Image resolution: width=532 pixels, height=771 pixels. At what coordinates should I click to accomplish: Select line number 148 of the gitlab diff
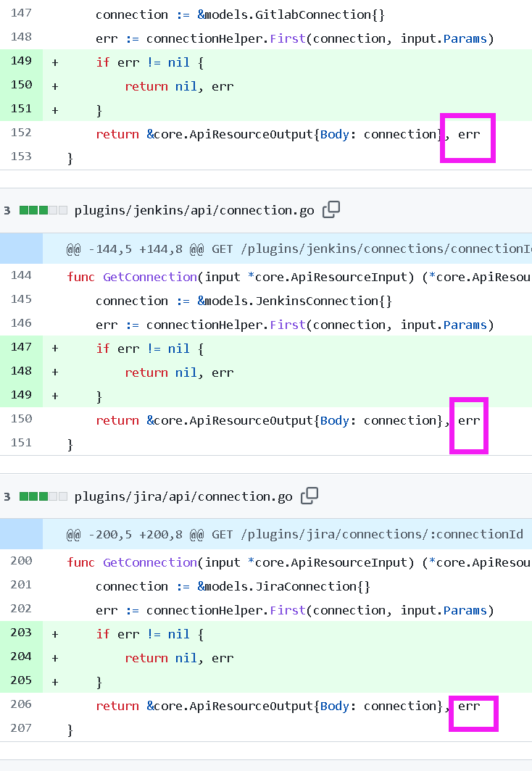pos(21,37)
